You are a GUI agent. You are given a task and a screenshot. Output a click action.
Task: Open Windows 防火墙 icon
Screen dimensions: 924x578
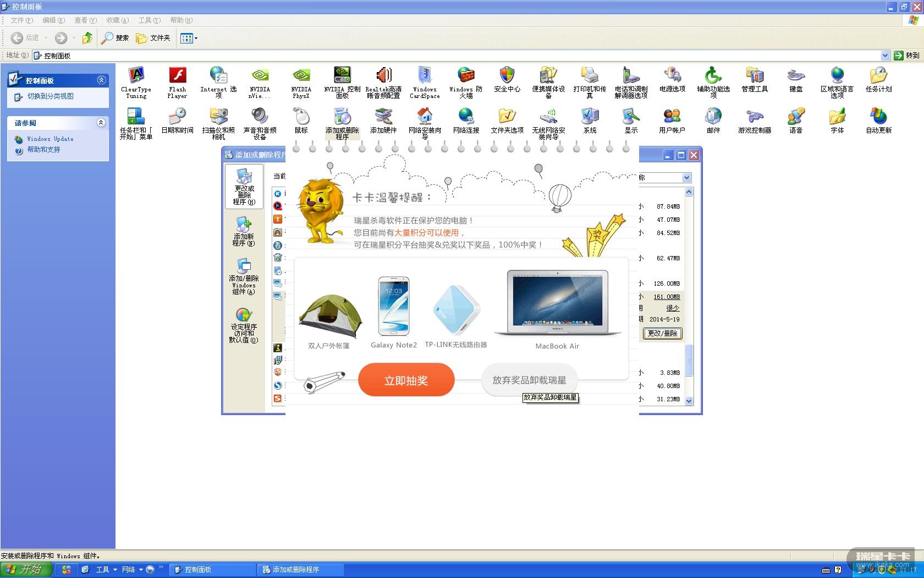pos(466,82)
